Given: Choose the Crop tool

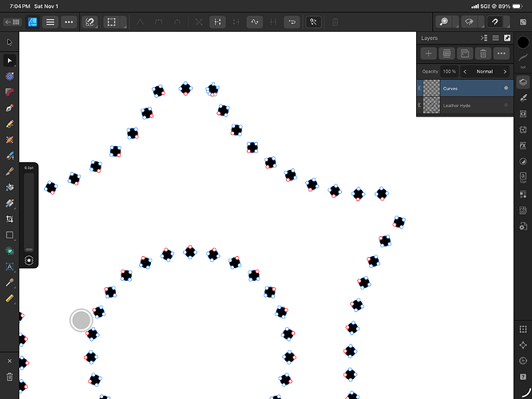Looking at the screenshot, I should click(10, 219).
